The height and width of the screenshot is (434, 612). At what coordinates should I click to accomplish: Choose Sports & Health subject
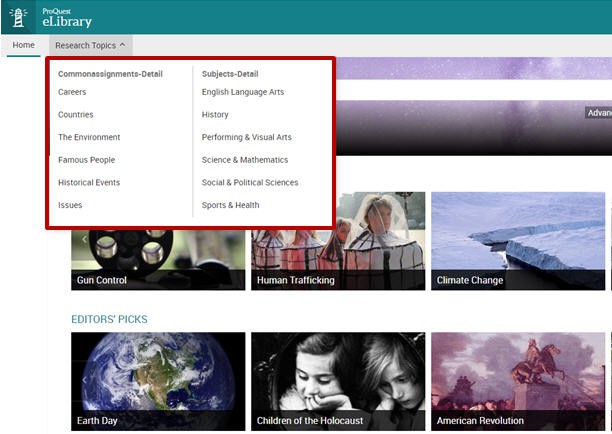230,205
